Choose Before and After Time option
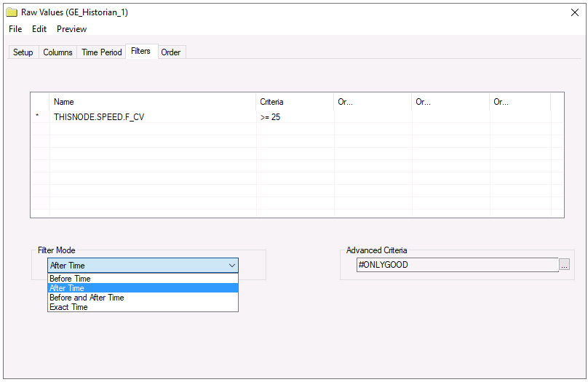 point(143,298)
